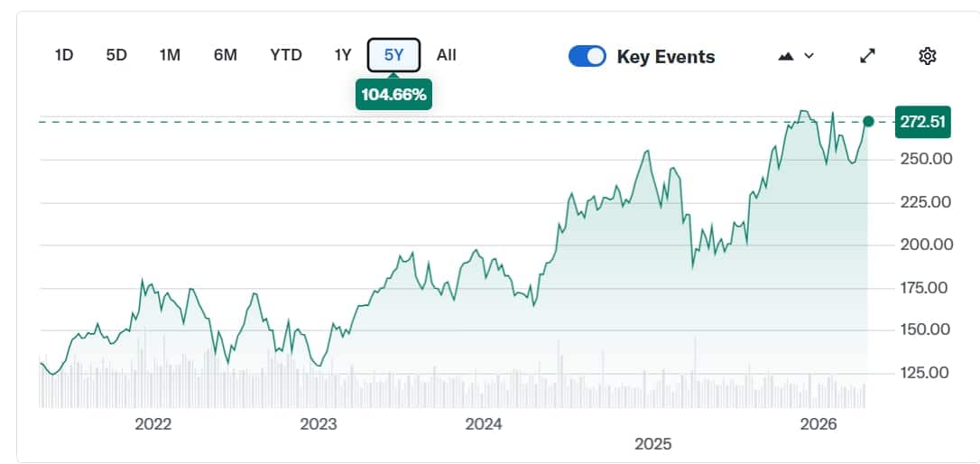Screen dimensions: 980x464
Task: Switch to the 1Y view
Action: coord(343,55)
